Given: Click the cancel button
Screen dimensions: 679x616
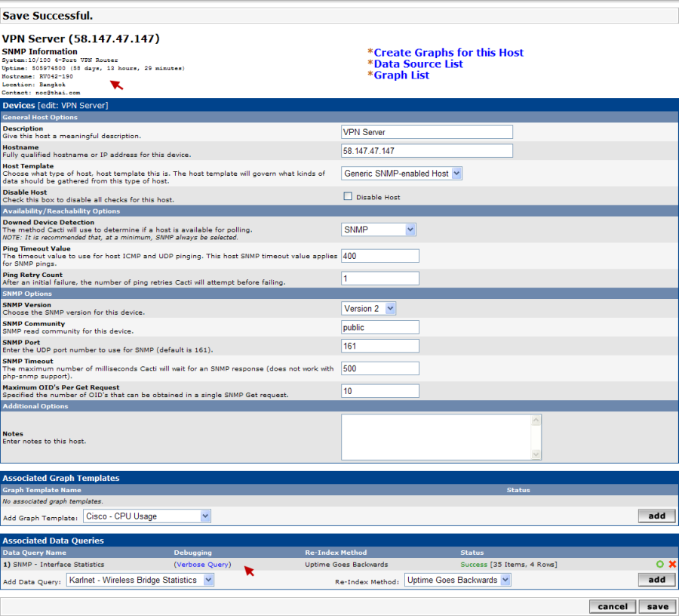Looking at the screenshot, I should click(x=612, y=606).
